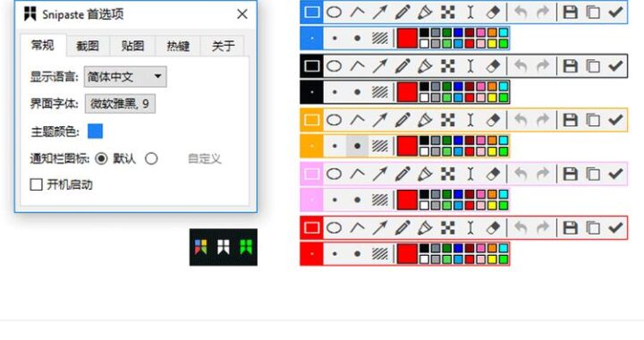
Task: Select eraser in orange toolbar
Action: [493, 120]
